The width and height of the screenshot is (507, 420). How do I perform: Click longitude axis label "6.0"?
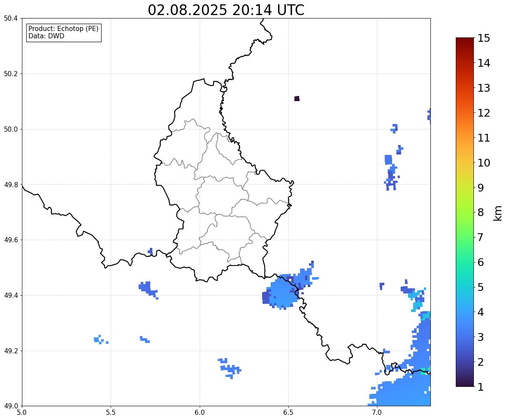tap(200, 413)
